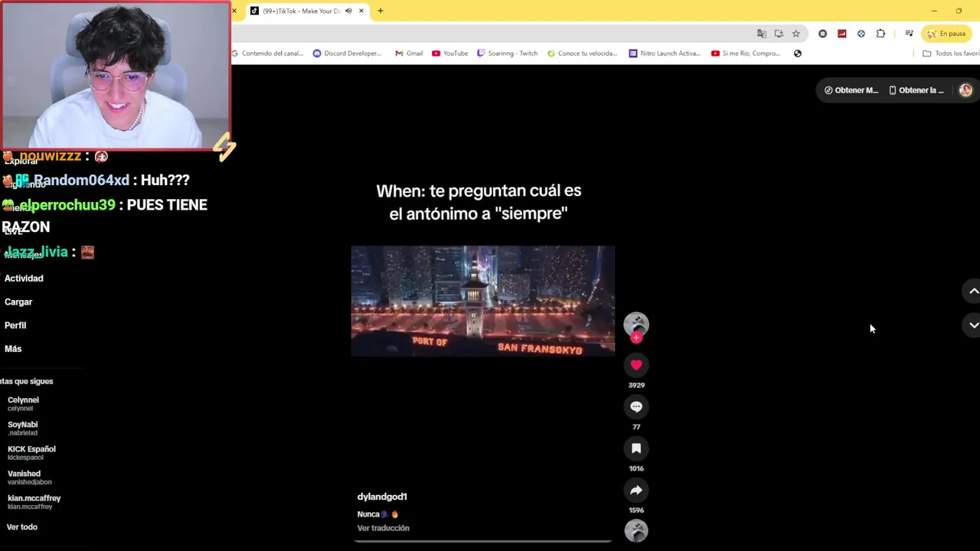This screenshot has height=551, width=980.
Task: Click the install app icon in the address bar
Action: pyautogui.click(x=779, y=34)
